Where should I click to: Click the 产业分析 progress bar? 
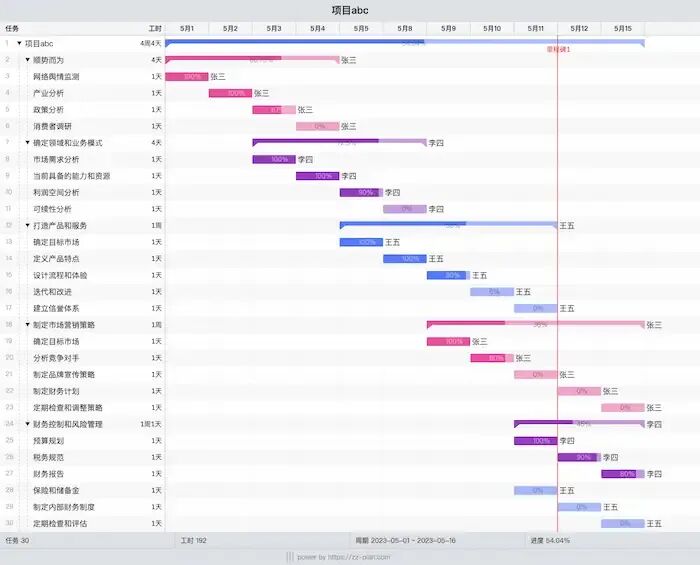click(230, 93)
